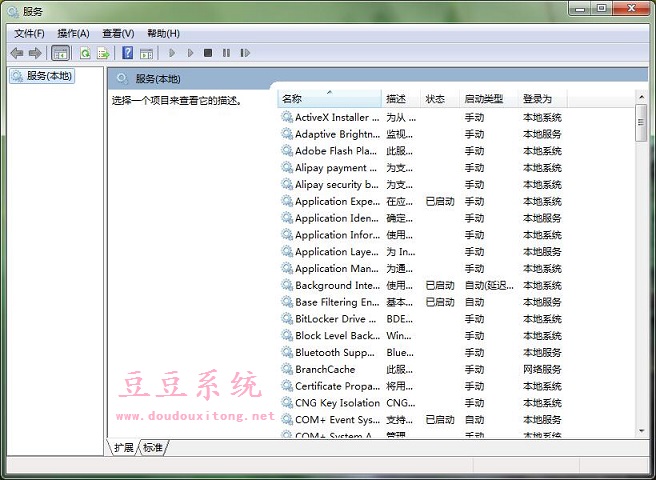Click the Export List toolbar icon
The width and height of the screenshot is (656, 480).
click(x=102, y=53)
